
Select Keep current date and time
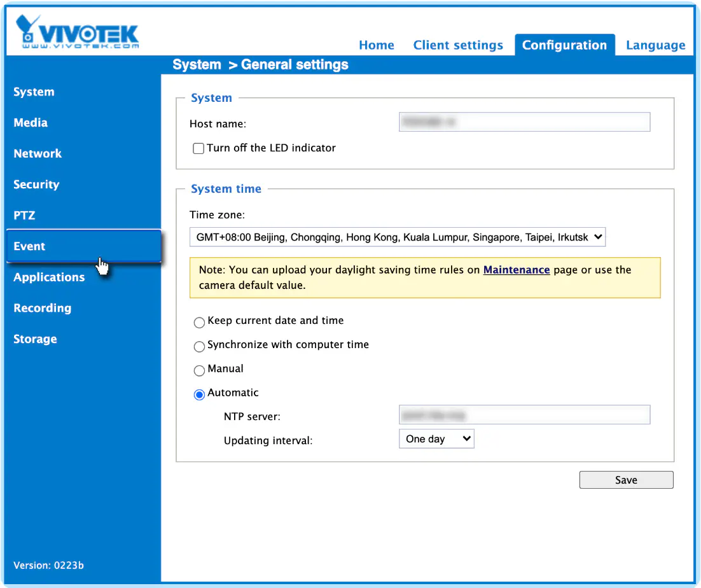(199, 323)
